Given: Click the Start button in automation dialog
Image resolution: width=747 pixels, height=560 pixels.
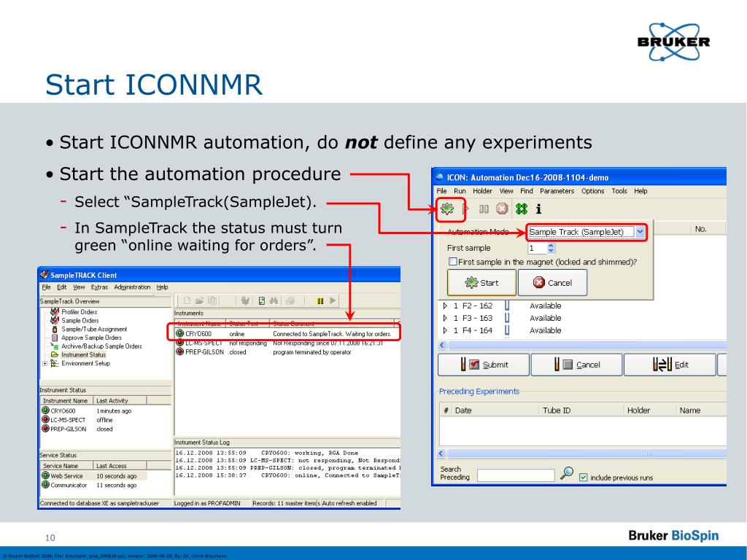Looking at the screenshot, I should click(481, 282).
